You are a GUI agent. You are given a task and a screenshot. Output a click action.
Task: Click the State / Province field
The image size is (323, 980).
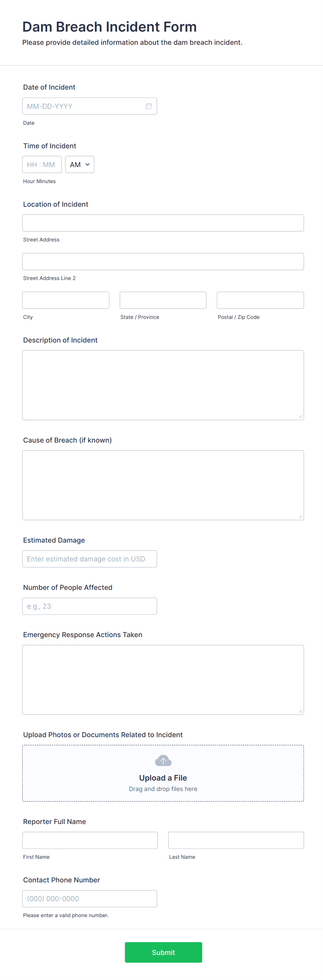pyautogui.click(x=163, y=300)
